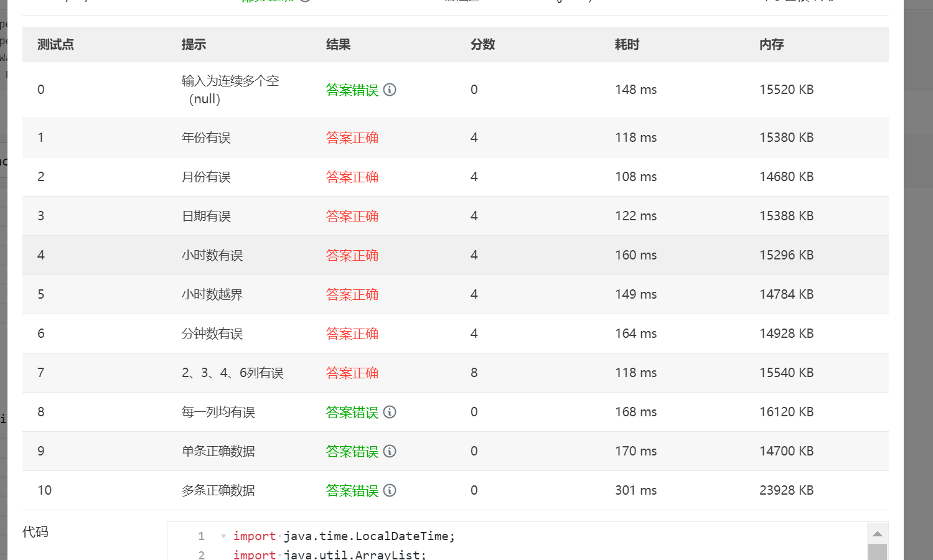
Task: Show info icon for test point 10 result
Action: [390, 490]
